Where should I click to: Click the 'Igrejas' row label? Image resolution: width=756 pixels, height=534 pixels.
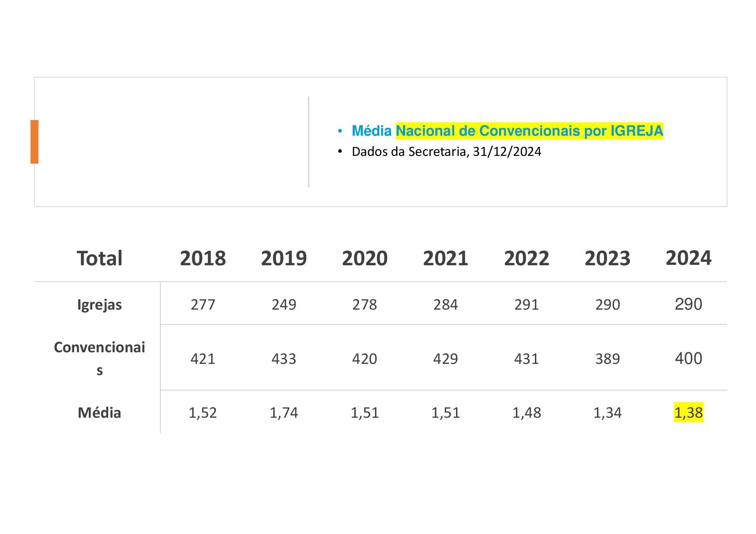pos(100,305)
